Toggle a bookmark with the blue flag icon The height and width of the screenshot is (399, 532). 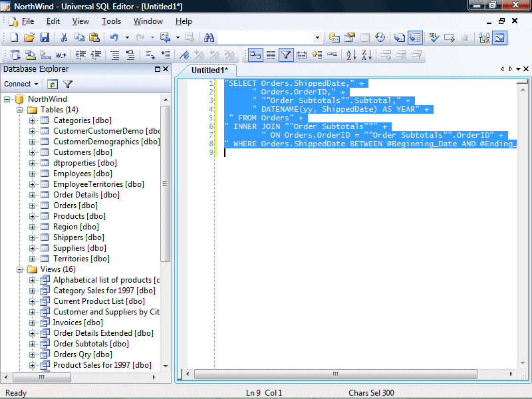tap(184, 55)
